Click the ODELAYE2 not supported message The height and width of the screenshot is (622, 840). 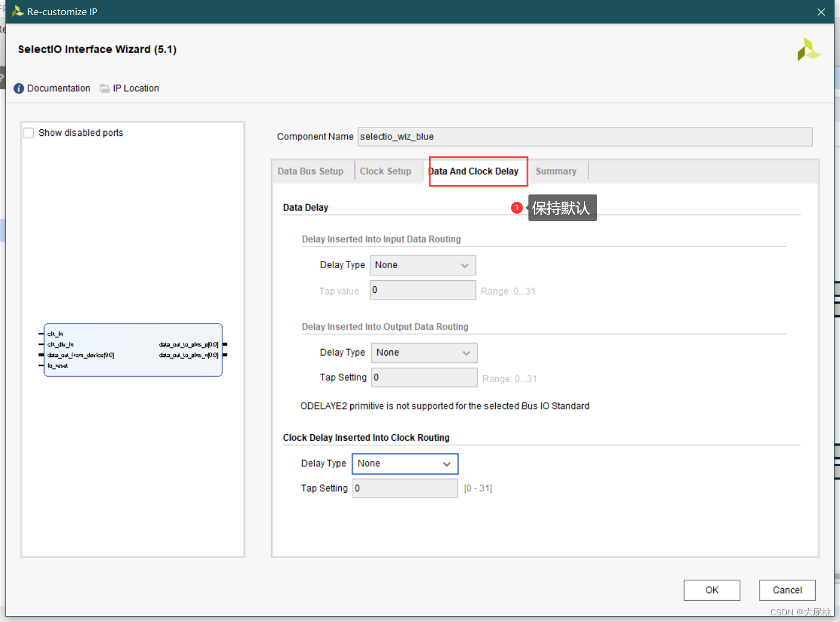445,406
